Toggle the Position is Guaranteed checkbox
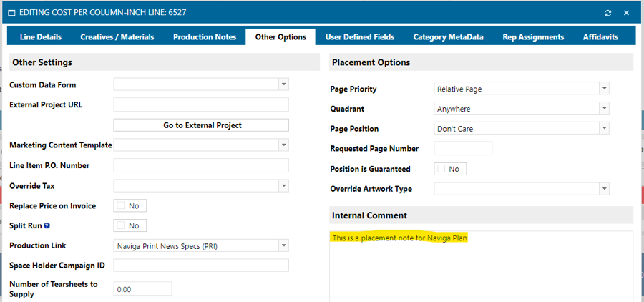The width and height of the screenshot is (644, 302). pyautogui.click(x=442, y=169)
